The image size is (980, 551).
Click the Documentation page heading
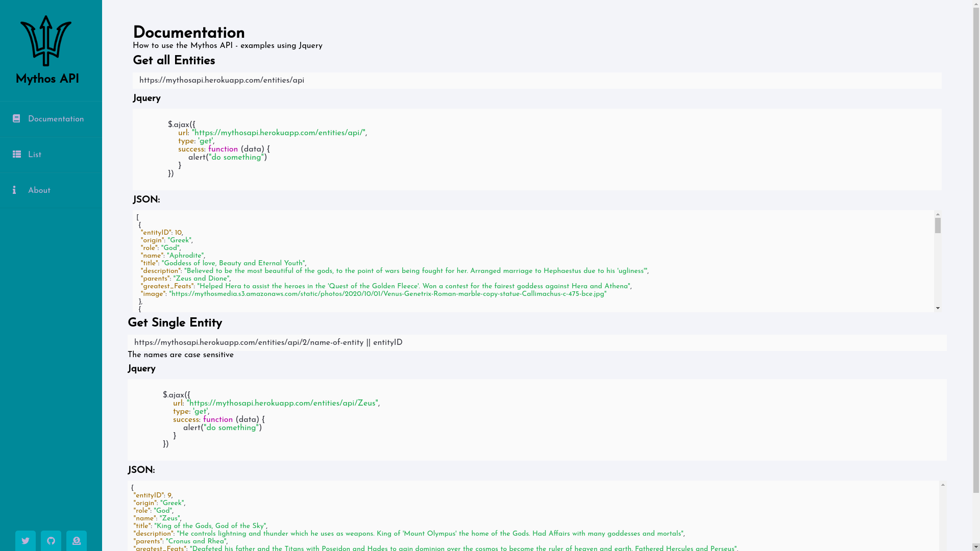tap(189, 33)
